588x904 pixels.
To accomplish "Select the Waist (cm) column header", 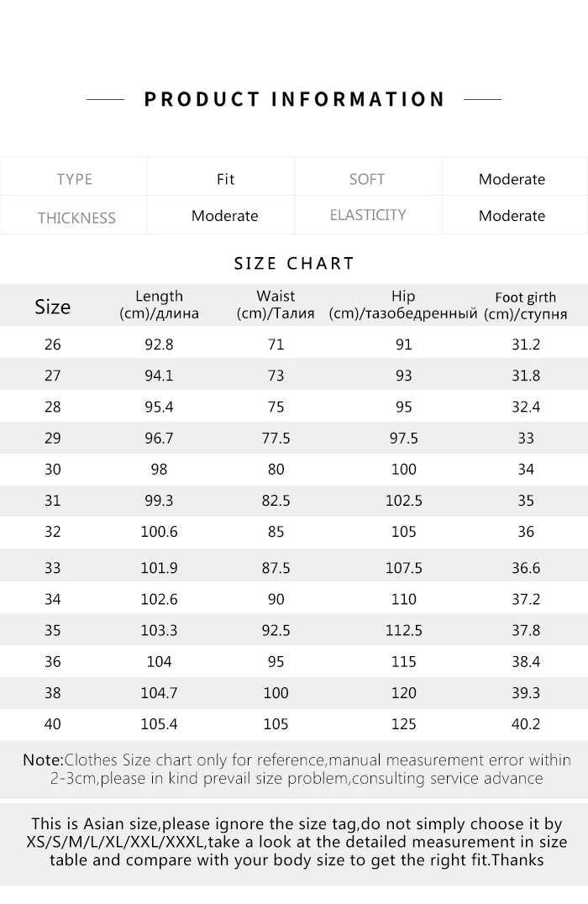I will [x=276, y=305].
